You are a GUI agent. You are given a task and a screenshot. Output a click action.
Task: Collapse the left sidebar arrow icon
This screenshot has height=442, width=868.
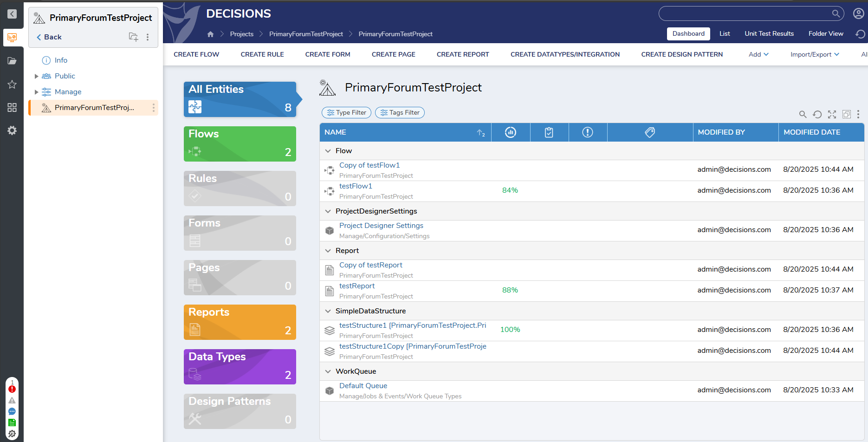click(x=12, y=14)
